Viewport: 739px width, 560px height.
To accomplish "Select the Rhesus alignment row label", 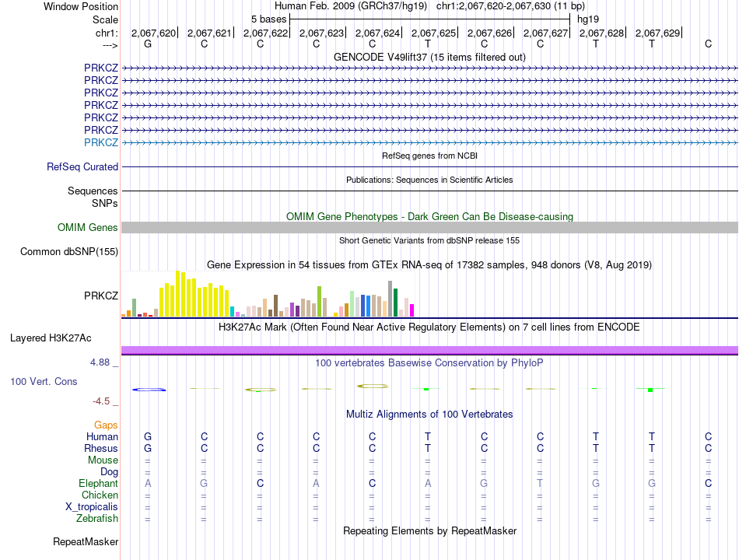I will (x=101, y=448).
